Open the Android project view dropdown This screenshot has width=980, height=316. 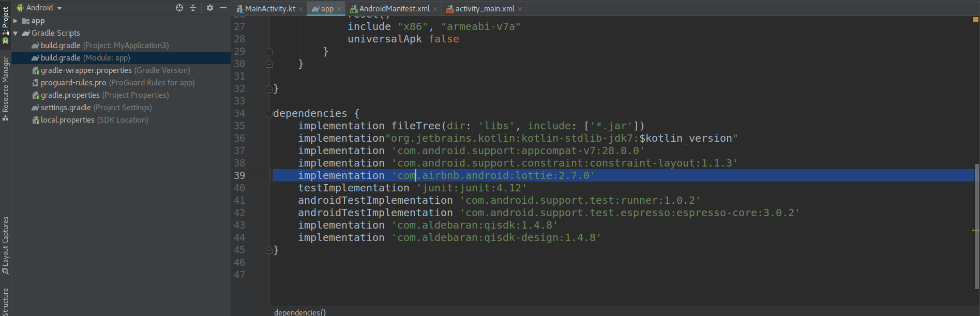point(39,8)
